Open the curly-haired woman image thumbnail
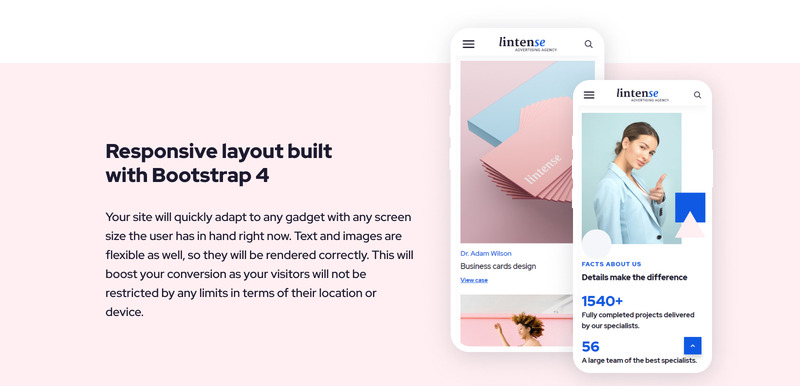This screenshot has height=386, width=800. coord(516,320)
